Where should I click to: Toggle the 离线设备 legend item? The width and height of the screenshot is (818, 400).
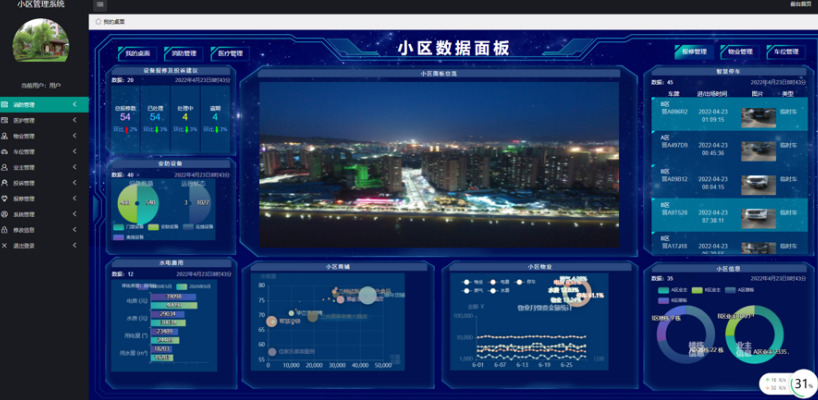(128, 237)
